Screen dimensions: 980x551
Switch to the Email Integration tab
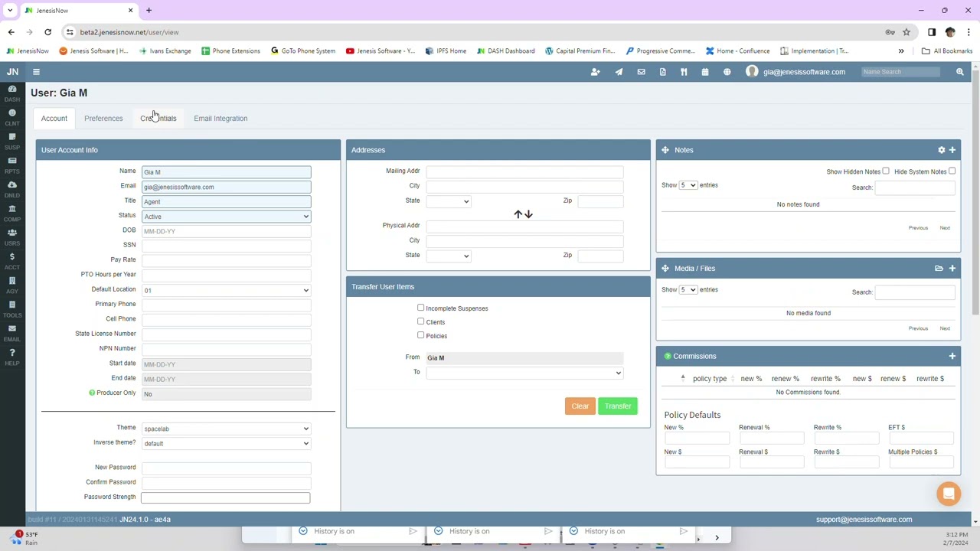220,119
